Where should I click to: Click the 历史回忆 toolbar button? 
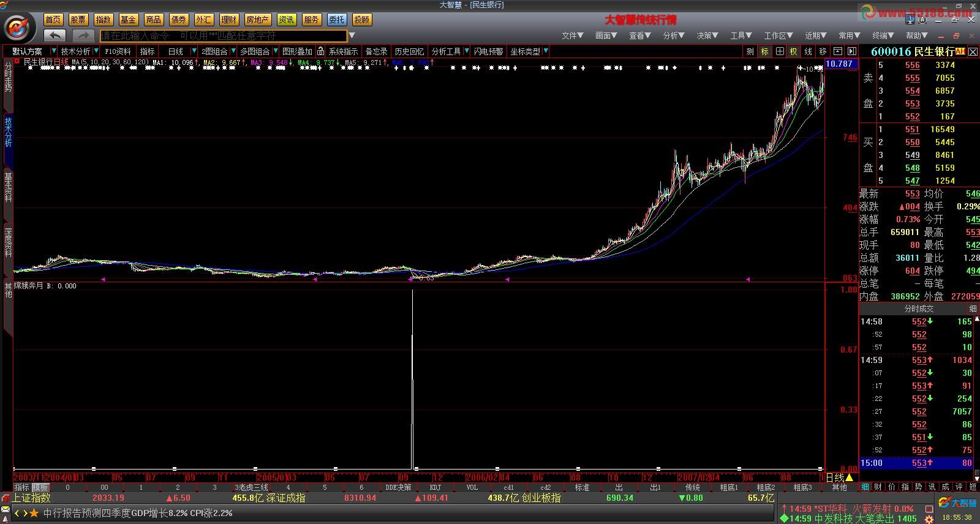(410, 51)
